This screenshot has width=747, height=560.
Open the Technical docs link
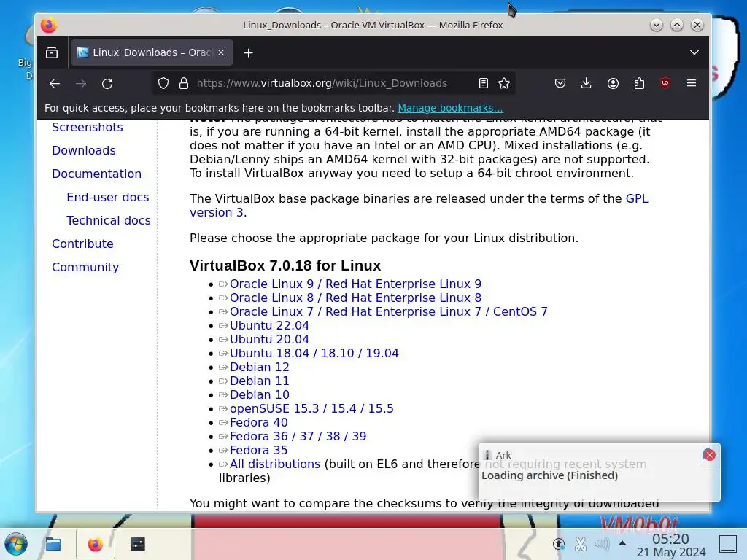coord(109,220)
